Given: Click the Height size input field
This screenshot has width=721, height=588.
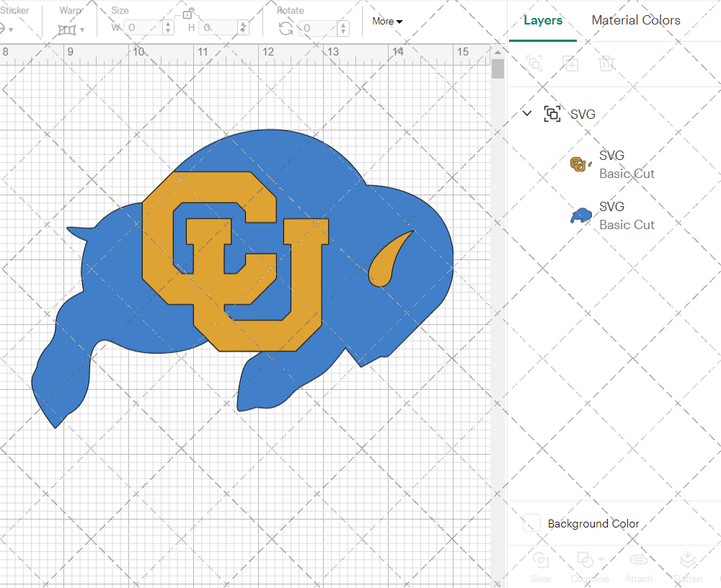Looking at the screenshot, I should coord(218,28).
